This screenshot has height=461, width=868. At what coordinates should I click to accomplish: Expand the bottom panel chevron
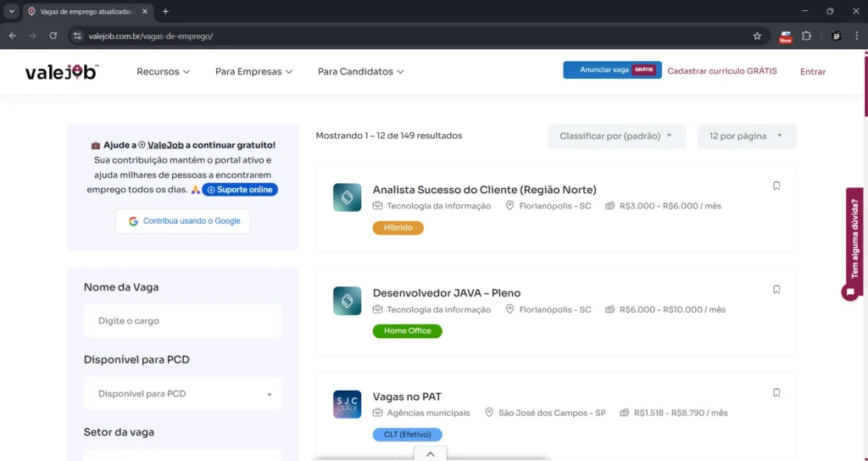431,454
